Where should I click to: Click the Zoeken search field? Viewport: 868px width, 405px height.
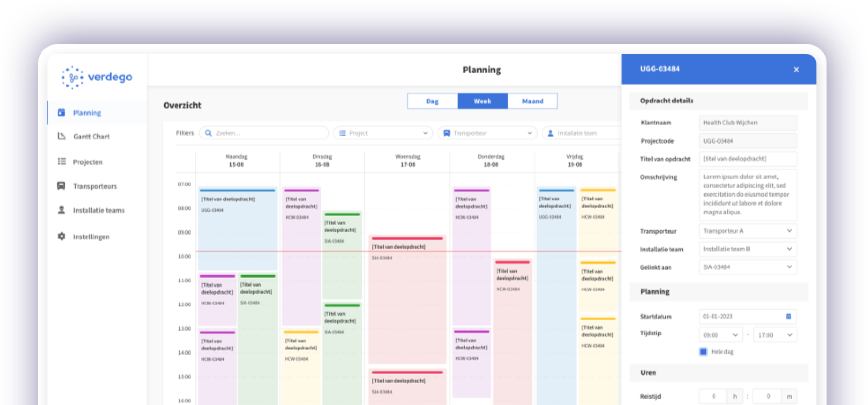[265, 133]
